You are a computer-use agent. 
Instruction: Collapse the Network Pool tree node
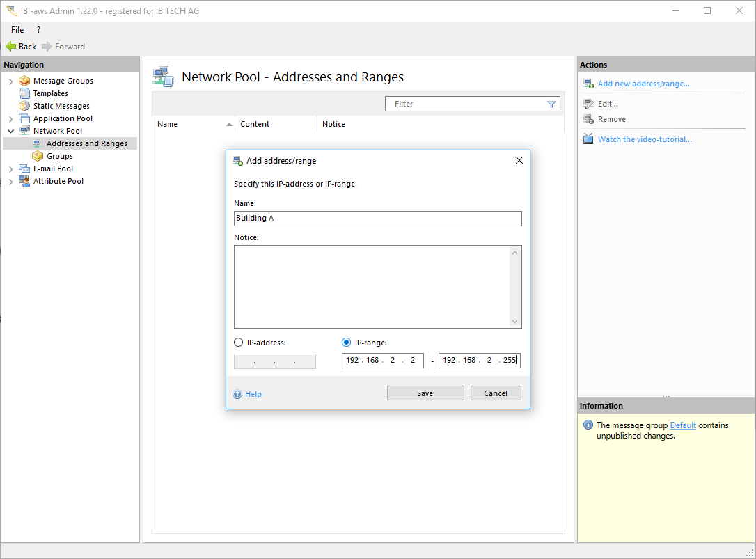point(10,131)
